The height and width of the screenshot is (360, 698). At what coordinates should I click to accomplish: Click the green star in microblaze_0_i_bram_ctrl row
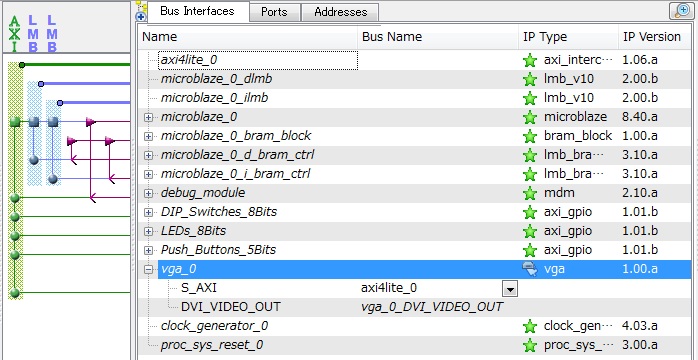(x=530, y=174)
